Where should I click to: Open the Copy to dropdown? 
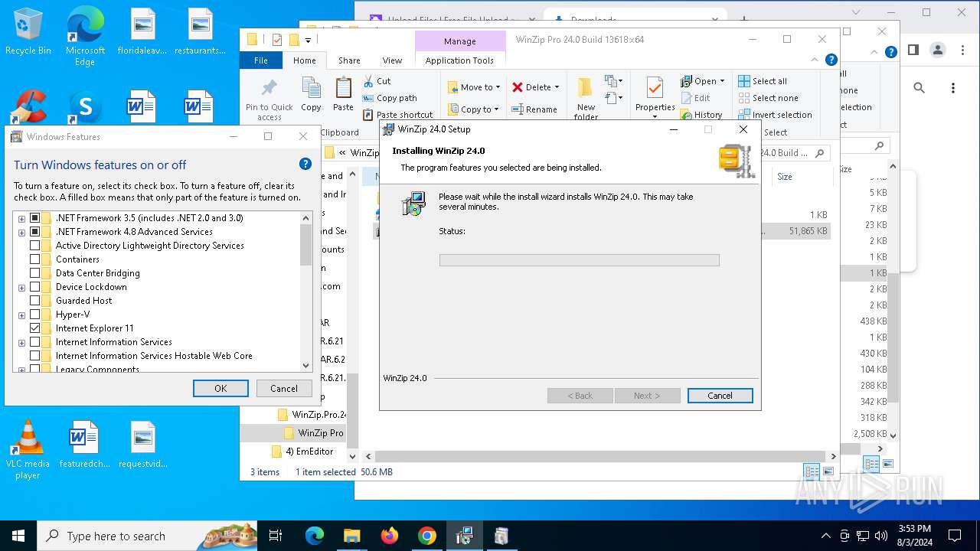[474, 109]
